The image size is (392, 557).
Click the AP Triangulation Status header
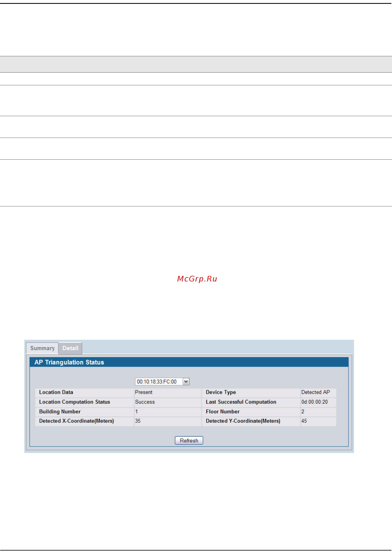(69, 362)
